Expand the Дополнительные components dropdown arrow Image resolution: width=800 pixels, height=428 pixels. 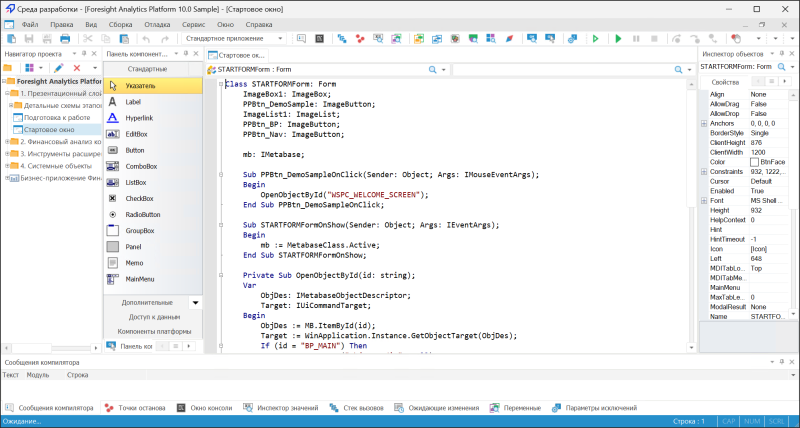coord(195,303)
